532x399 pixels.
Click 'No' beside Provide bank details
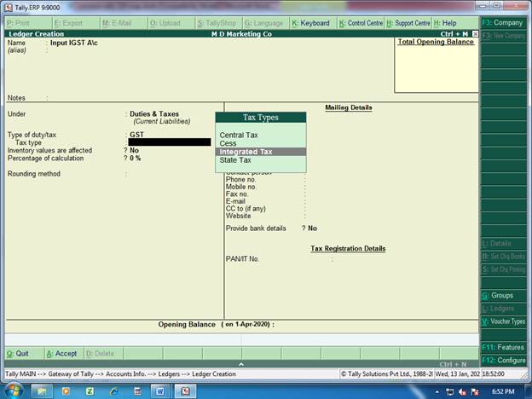click(x=313, y=228)
